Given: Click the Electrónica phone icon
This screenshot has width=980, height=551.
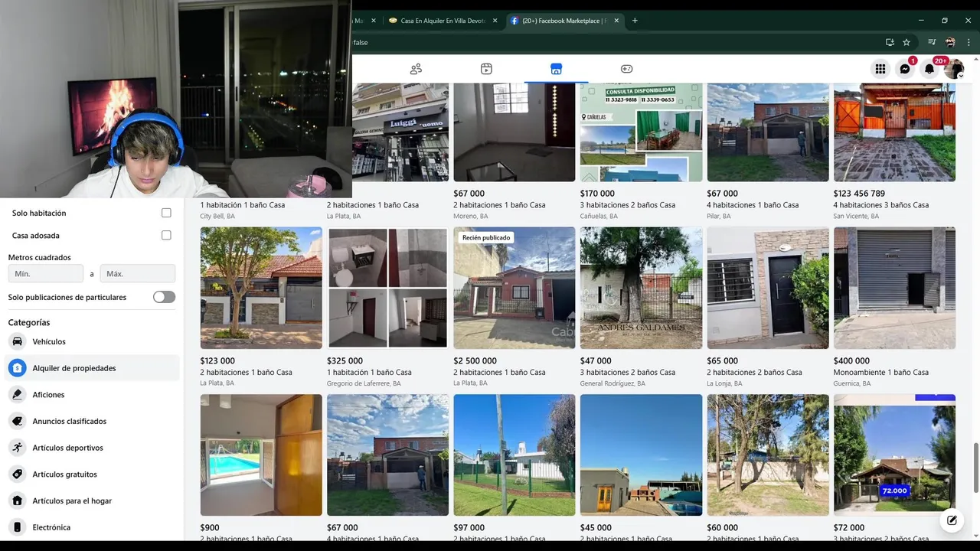Looking at the screenshot, I should click(17, 527).
